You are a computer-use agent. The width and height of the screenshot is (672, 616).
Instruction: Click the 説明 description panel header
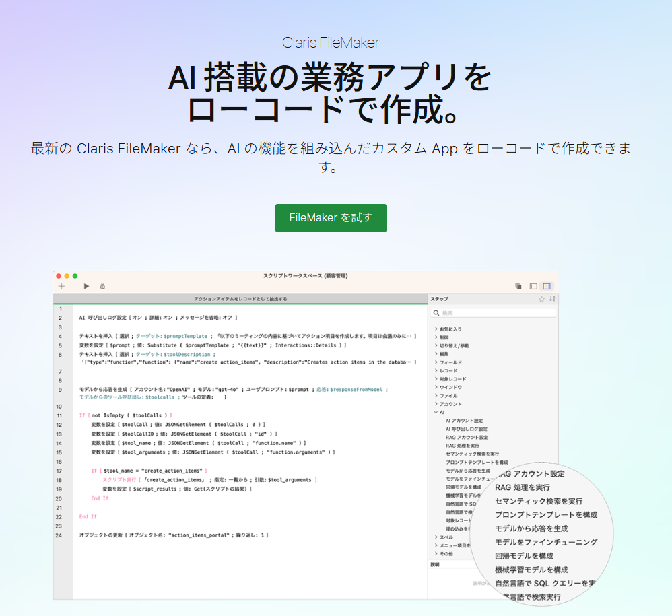coord(435,565)
